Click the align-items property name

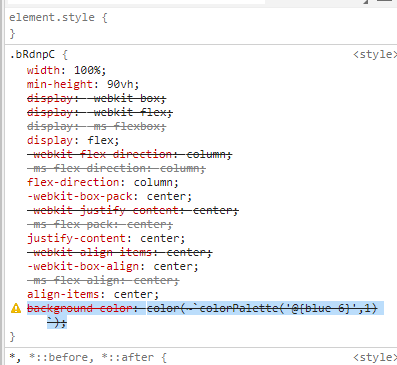63,294
